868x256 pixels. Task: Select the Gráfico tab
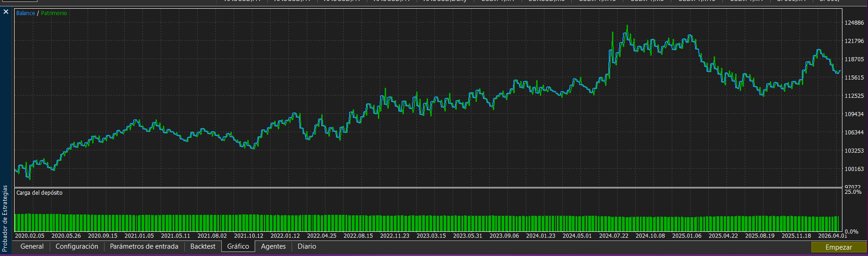pyautogui.click(x=238, y=246)
